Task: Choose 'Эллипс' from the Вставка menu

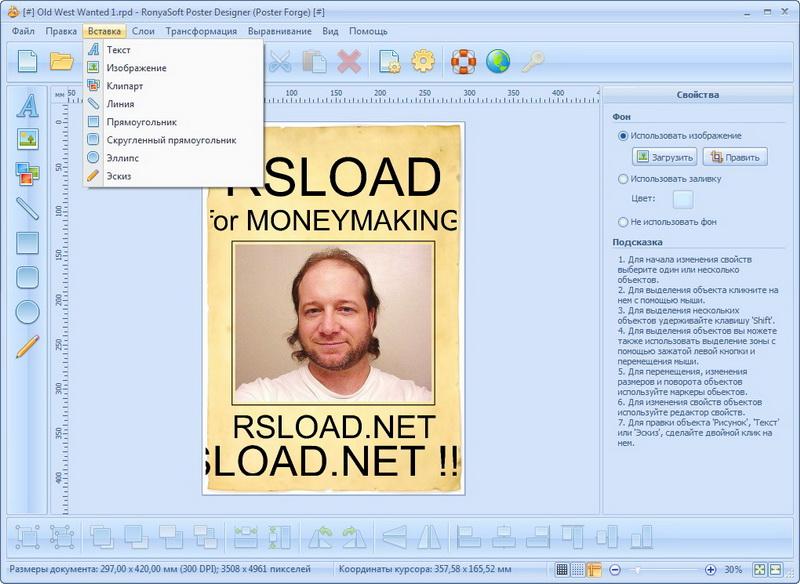Action: coord(173,158)
